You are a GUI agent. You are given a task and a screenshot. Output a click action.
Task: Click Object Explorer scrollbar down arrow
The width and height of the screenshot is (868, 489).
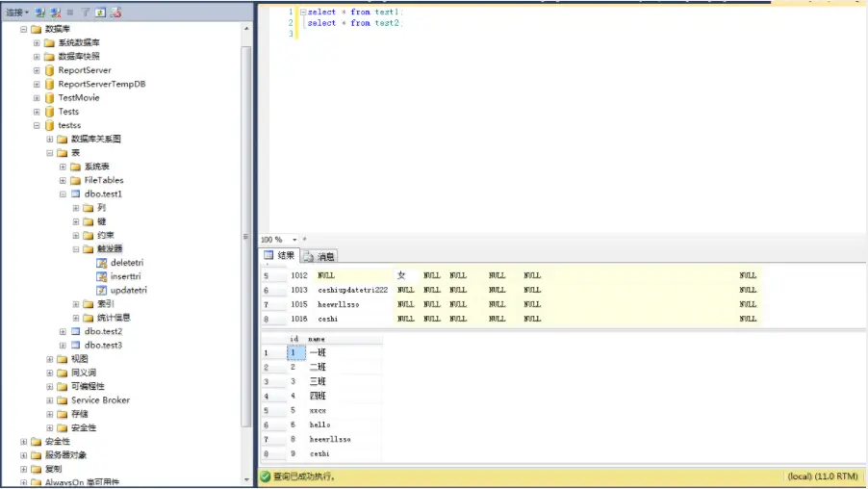coord(246,480)
